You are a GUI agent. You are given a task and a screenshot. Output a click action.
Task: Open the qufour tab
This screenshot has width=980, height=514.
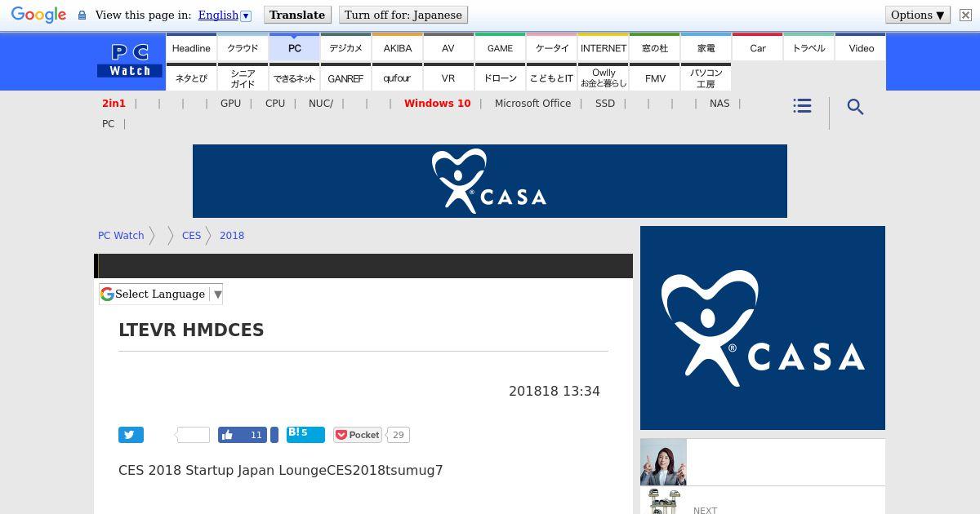point(397,78)
